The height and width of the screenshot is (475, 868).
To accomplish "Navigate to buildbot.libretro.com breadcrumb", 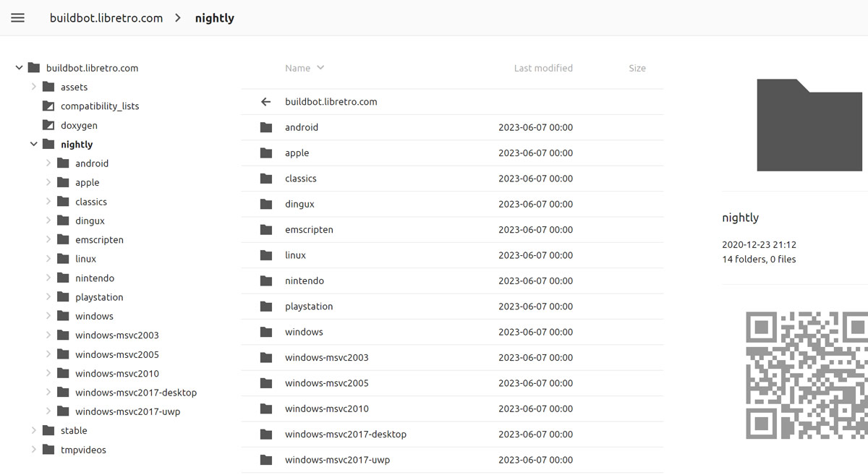I will point(106,18).
